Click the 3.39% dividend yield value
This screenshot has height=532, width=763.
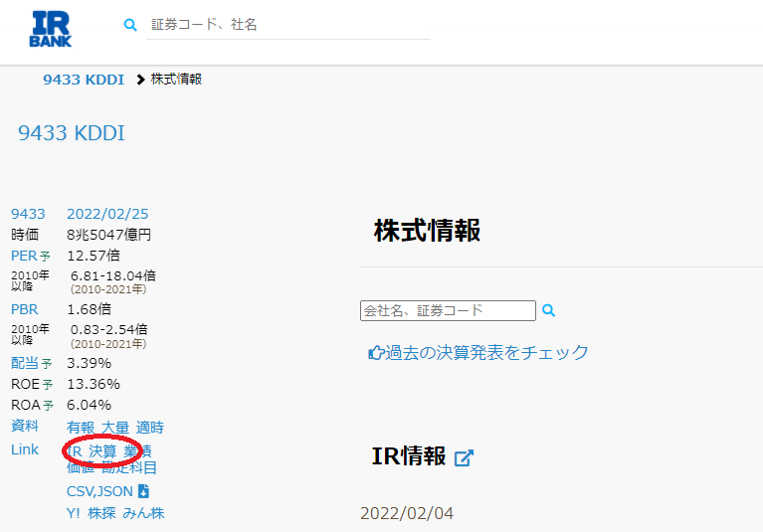click(x=90, y=363)
